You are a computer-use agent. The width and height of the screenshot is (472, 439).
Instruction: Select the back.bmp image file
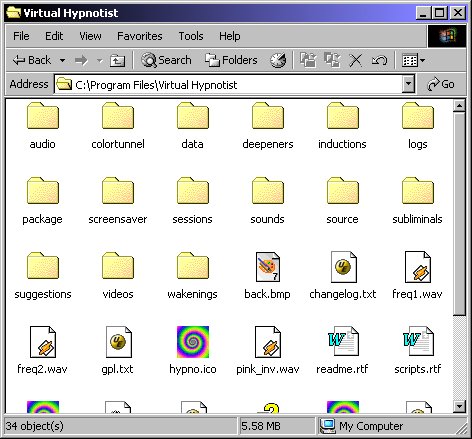coord(268,267)
